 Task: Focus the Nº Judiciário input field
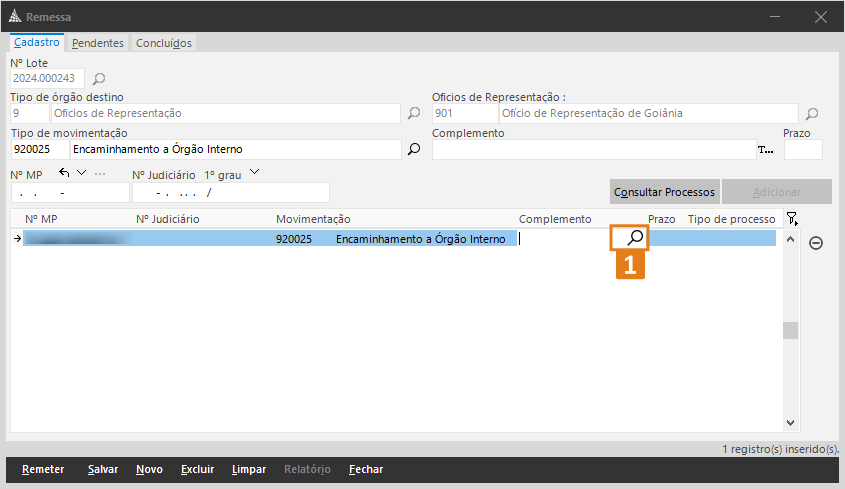click(x=231, y=192)
